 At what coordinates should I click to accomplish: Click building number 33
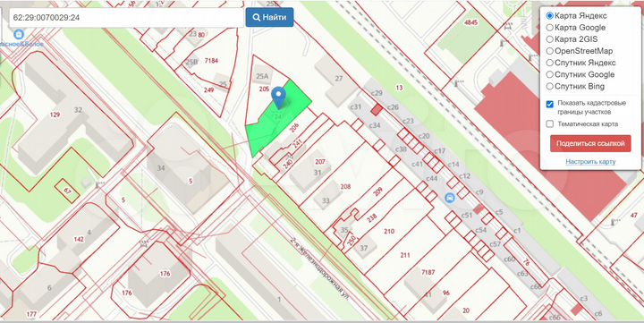pos(326,201)
